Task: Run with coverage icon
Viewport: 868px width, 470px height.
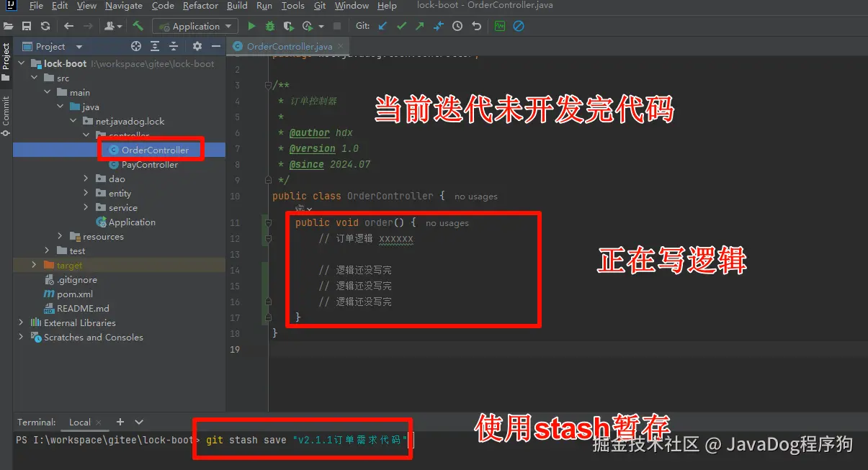Action: tap(289, 26)
